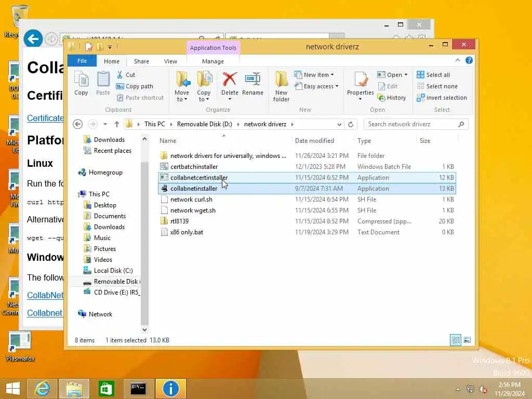This screenshot has width=532, height=399.
Task: Create a New folder from ribbon
Action: [281, 87]
